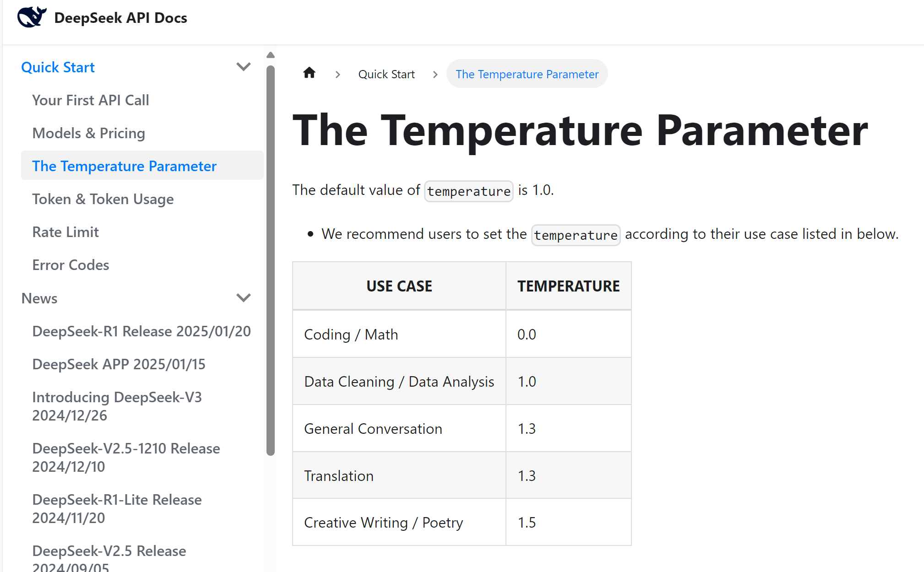Open DeepSeek APP 2025/01/15 news
924x572 pixels.
point(119,364)
